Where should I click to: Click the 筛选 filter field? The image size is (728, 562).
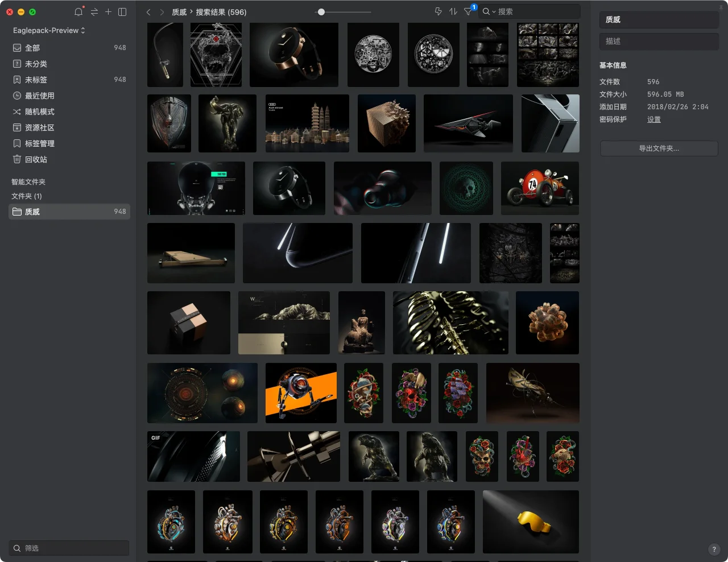tap(69, 548)
